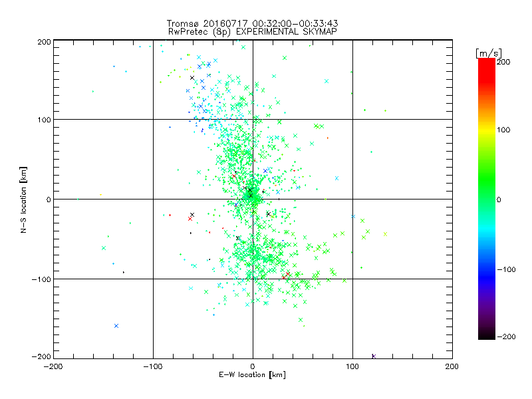Click the N-S axis tick label "0"
Image resolution: width=532 pixels, height=399 pixels.
coord(49,199)
